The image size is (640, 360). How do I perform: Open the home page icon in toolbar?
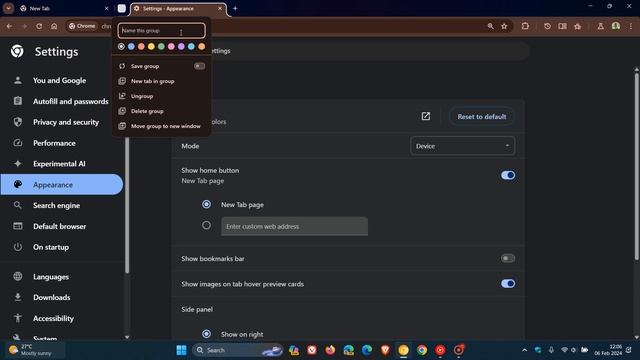pyautogui.click(x=54, y=26)
